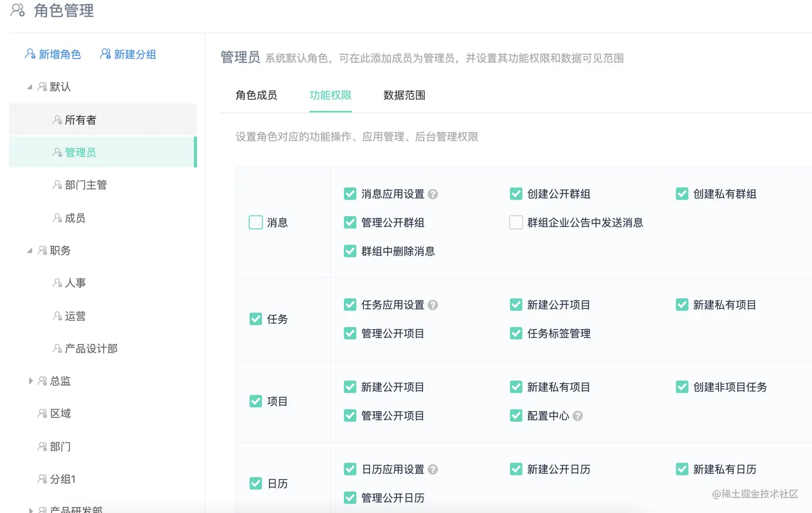The width and height of the screenshot is (812, 513).
Task: Click the help icon next to 任务应用设置
Action: click(x=433, y=305)
